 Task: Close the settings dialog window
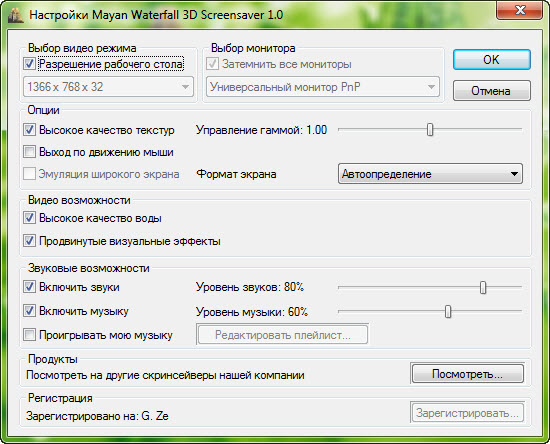(x=521, y=10)
